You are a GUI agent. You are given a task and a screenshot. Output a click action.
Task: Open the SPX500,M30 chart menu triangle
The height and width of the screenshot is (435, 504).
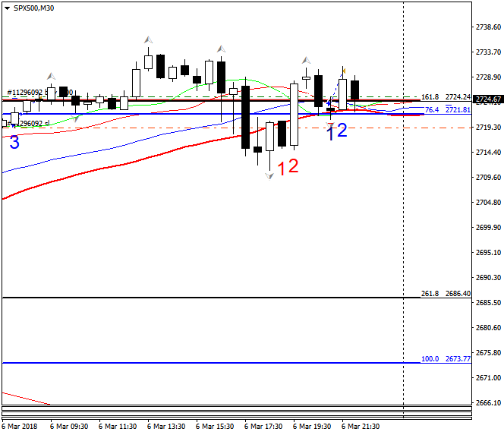tap(7, 8)
